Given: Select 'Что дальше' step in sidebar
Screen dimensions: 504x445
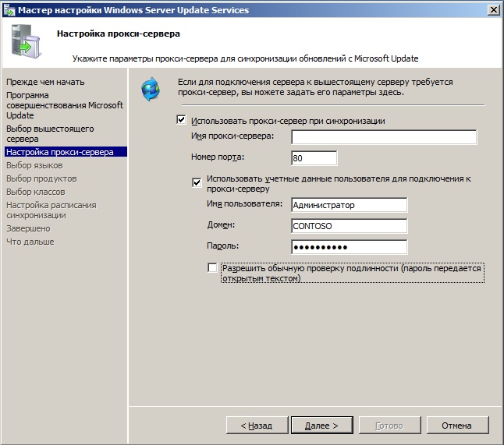Looking at the screenshot, I should pyautogui.click(x=30, y=242).
